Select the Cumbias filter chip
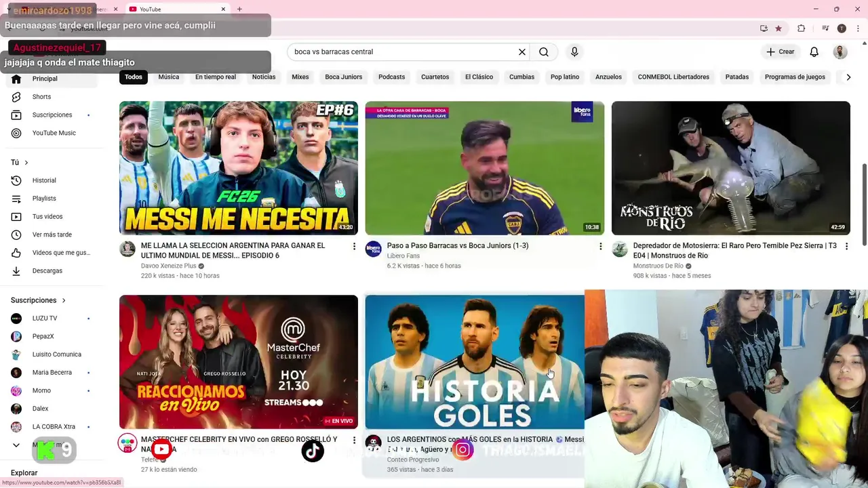This screenshot has height=488, width=868. coord(521,77)
